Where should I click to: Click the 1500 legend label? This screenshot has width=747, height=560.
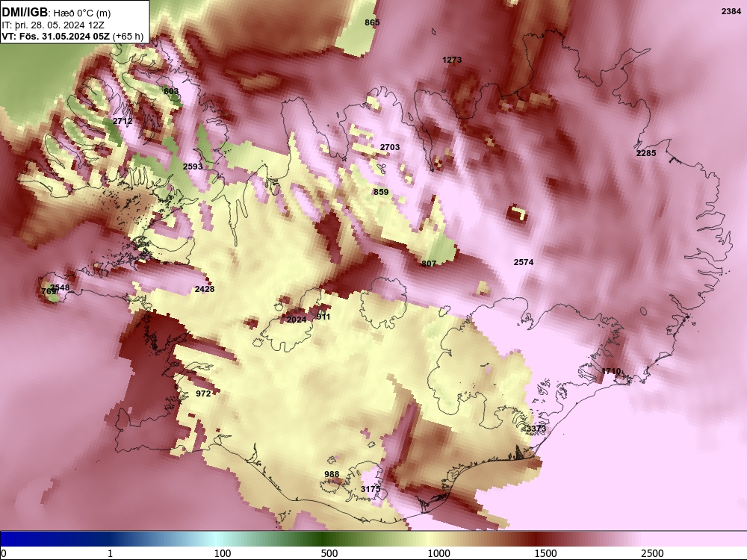[545, 553]
